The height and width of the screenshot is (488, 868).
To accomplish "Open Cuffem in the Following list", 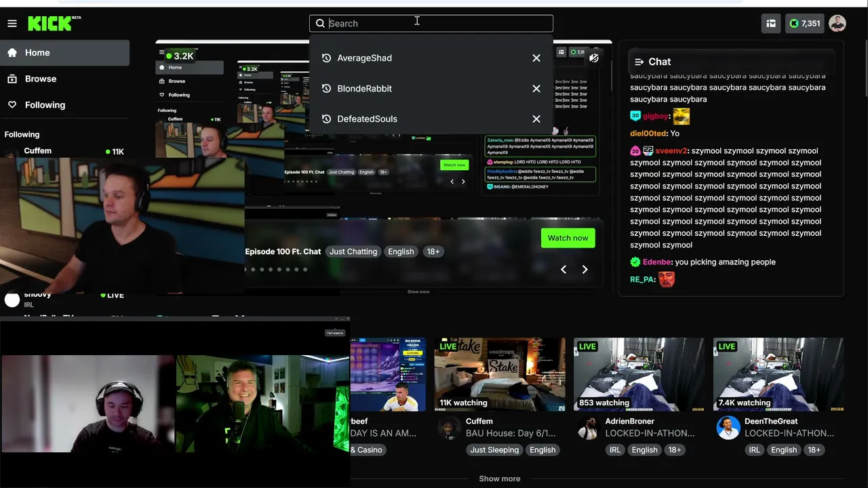I will (x=38, y=151).
